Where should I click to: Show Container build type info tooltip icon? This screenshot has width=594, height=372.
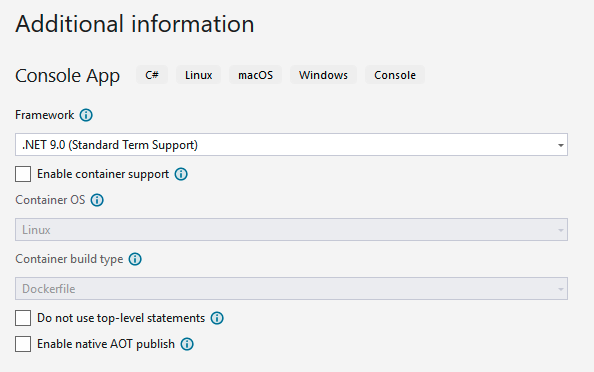tap(135, 259)
